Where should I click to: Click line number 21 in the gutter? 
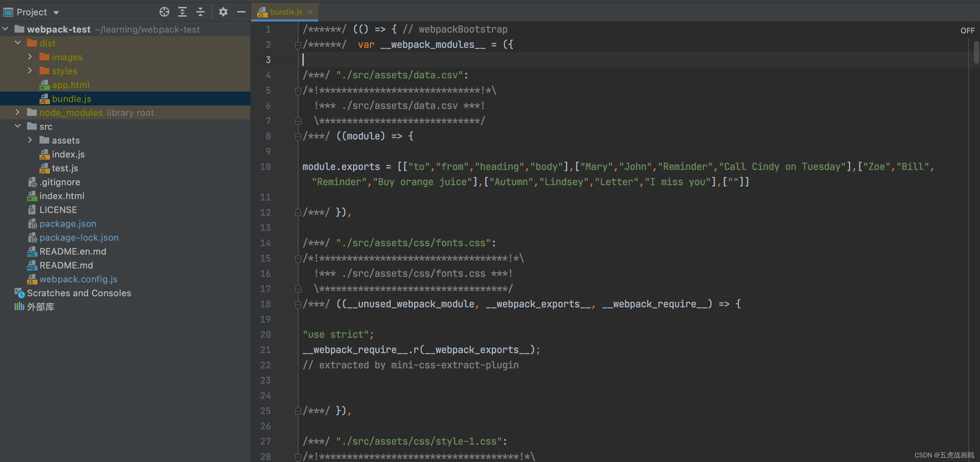click(265, 350)
